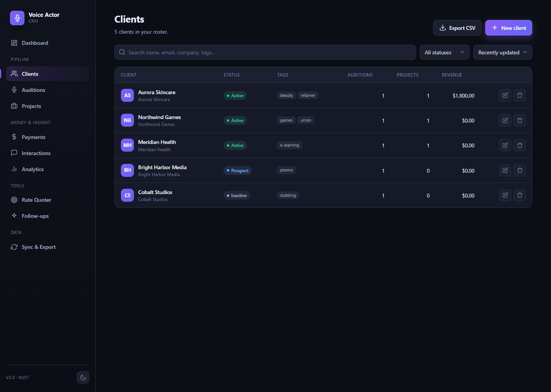The image size is (551, 392).
Task: Delete the Bright Harbor Media client
Action: tap(520, 170)
